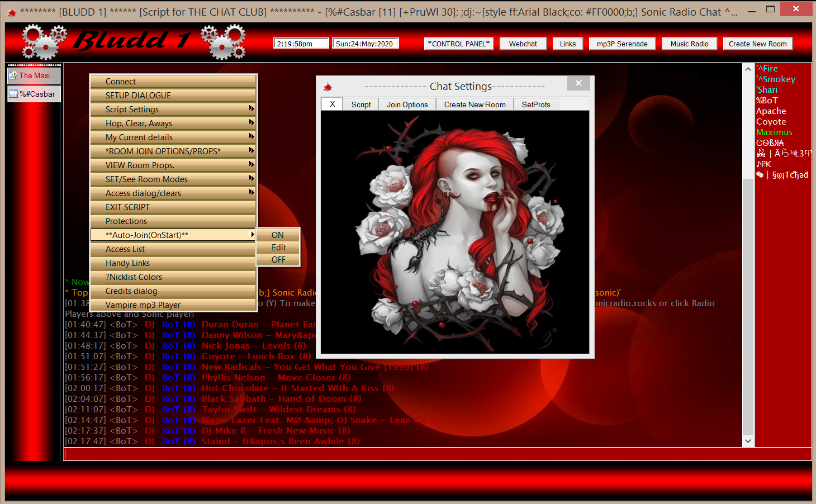Launch Music Radio
The width and height of the screenshot is (816, 504).
[689, 44]
